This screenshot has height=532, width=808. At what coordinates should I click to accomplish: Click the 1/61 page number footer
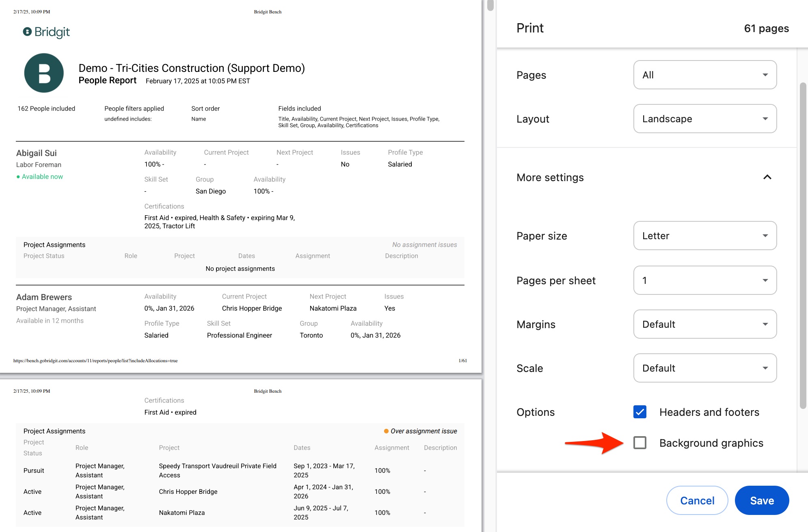tap(462, 361)
